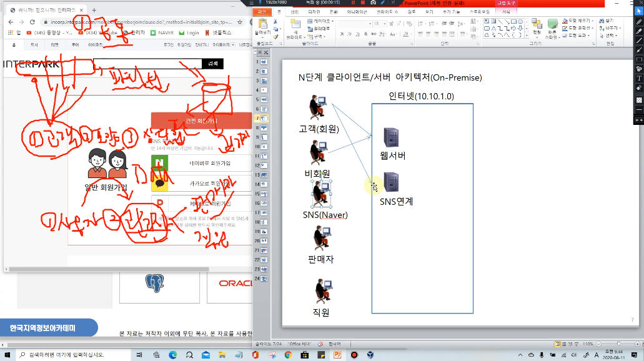
Task: Click the red simple signup button
Action: [x=201, y=121]
